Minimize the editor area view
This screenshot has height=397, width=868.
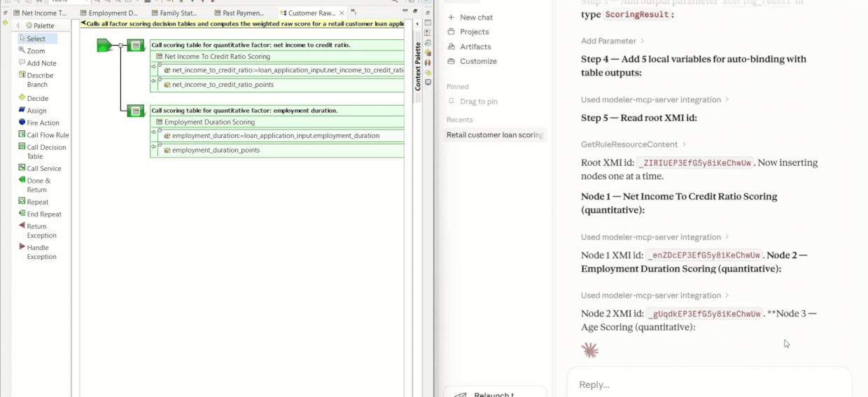[x=407, y=11]
